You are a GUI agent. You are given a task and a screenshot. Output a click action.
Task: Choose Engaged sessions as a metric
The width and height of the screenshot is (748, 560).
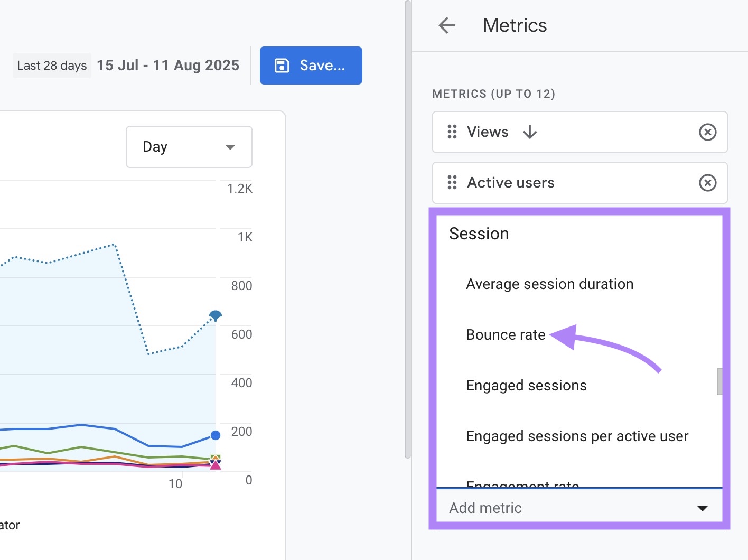point(526,385)
